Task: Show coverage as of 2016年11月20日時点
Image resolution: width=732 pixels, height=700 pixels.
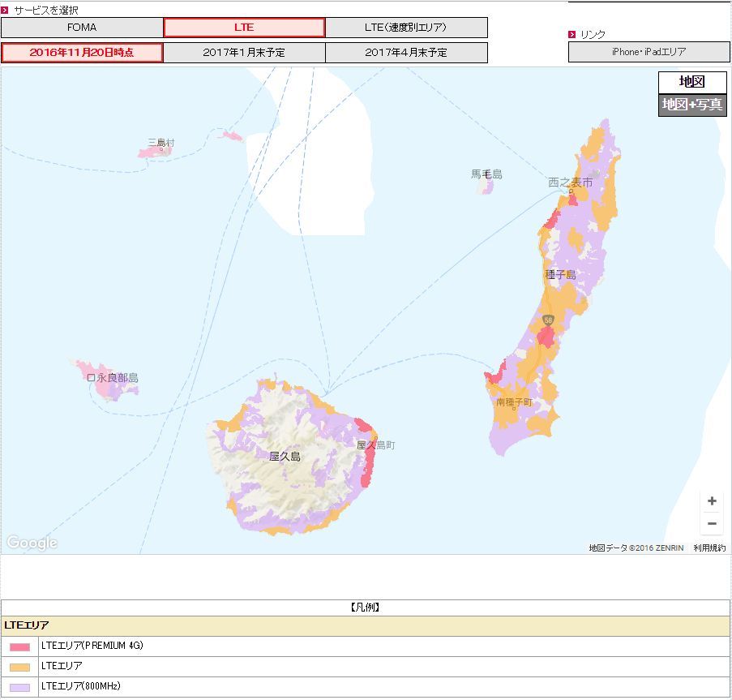Action: click(x=82, y=53)
